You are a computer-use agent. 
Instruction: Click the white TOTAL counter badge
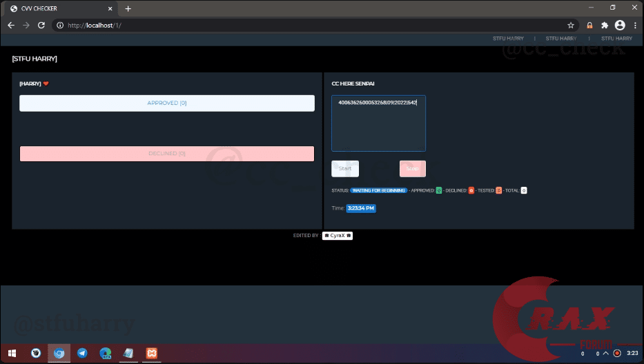[x=524, y=190]
